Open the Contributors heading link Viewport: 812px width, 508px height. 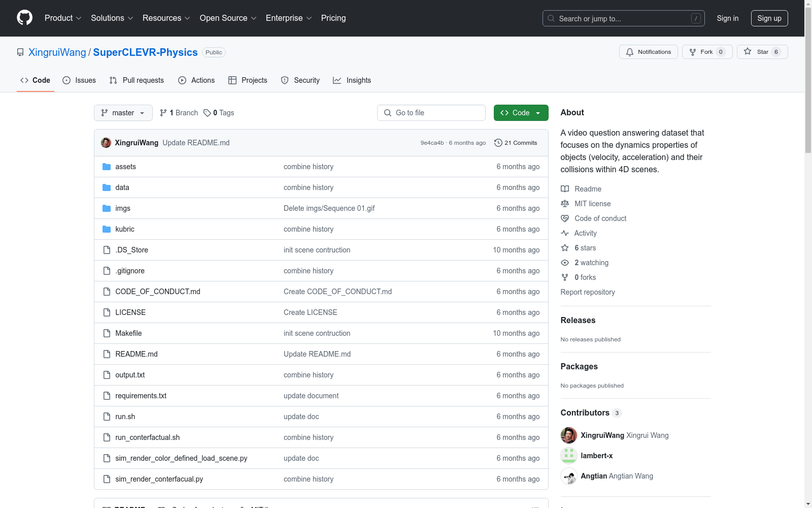pyautogui.click(x=591, y=412)
